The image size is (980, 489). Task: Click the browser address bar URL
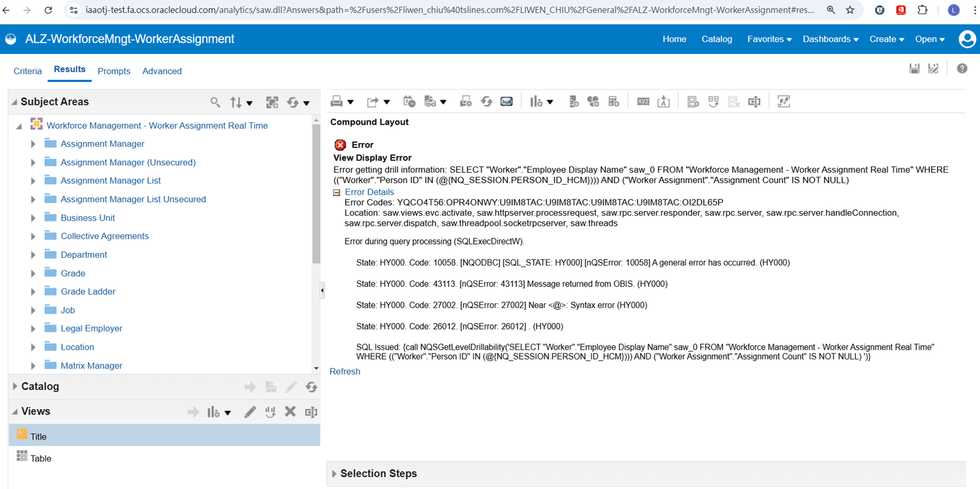[x=449, y=10]
